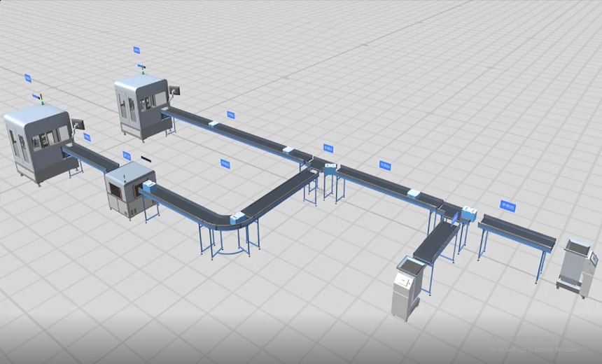Click the box on the first transfer junction
Screen dimensions: 602x364
330,167
